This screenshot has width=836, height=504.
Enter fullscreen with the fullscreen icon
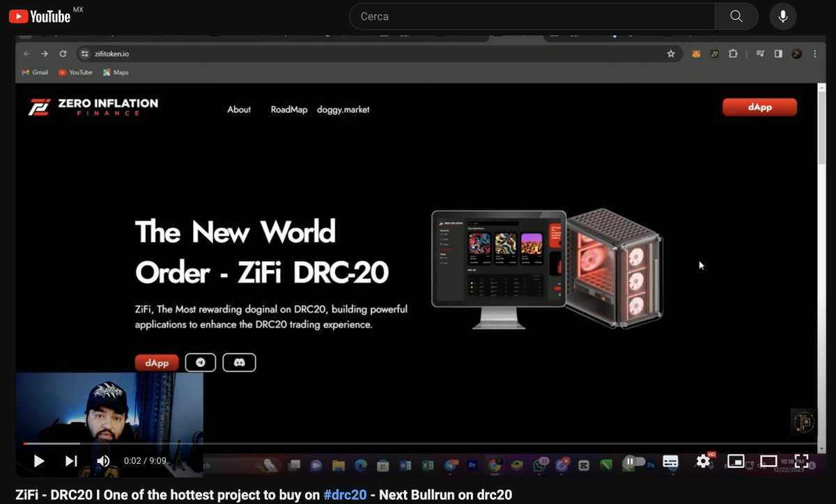(x=801, y=461)
